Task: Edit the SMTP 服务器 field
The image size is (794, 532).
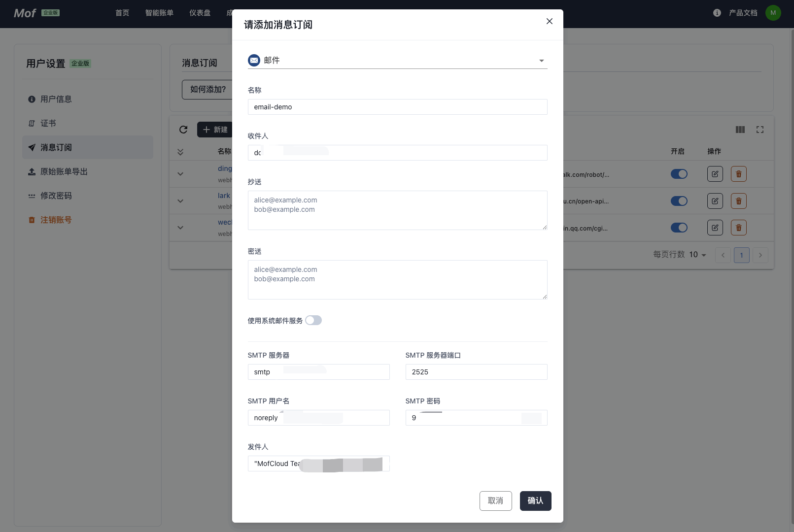Action: (x=318, y=372)
